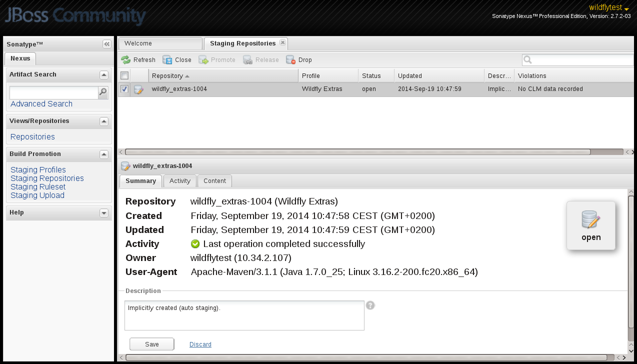This screenshot has height=364, width=637.
Task: Click the artifact search magnifier icon
Action: point(103,92)
